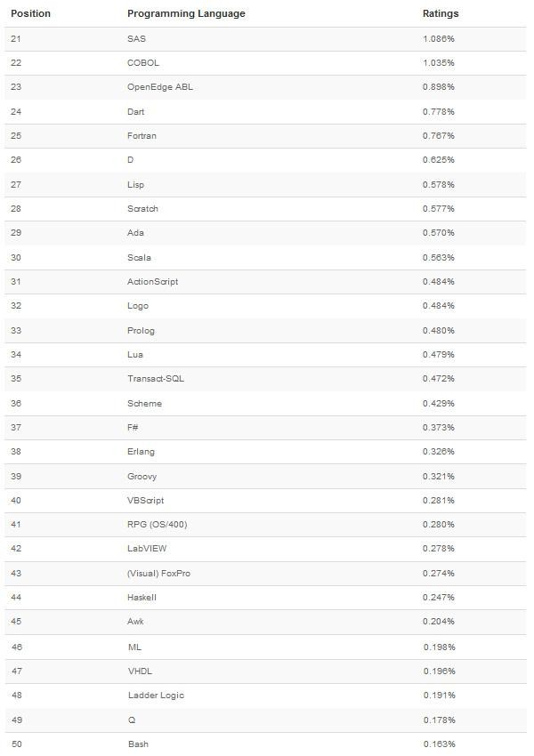Click the Position column header
The image size is (534, 756).
30,13
